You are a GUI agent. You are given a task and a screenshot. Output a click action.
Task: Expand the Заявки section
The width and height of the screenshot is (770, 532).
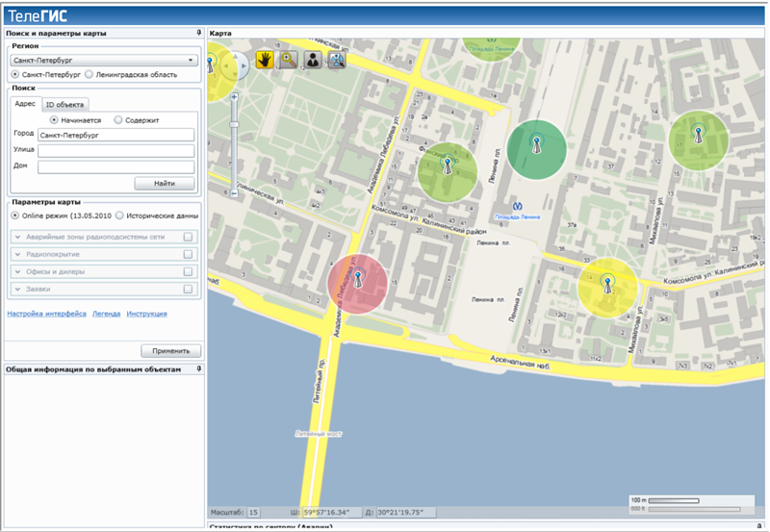point(17,289)
